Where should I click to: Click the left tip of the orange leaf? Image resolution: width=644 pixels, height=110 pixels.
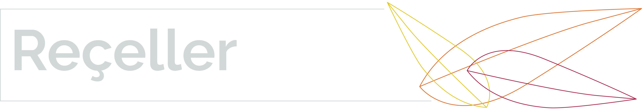tap(420, 87)
